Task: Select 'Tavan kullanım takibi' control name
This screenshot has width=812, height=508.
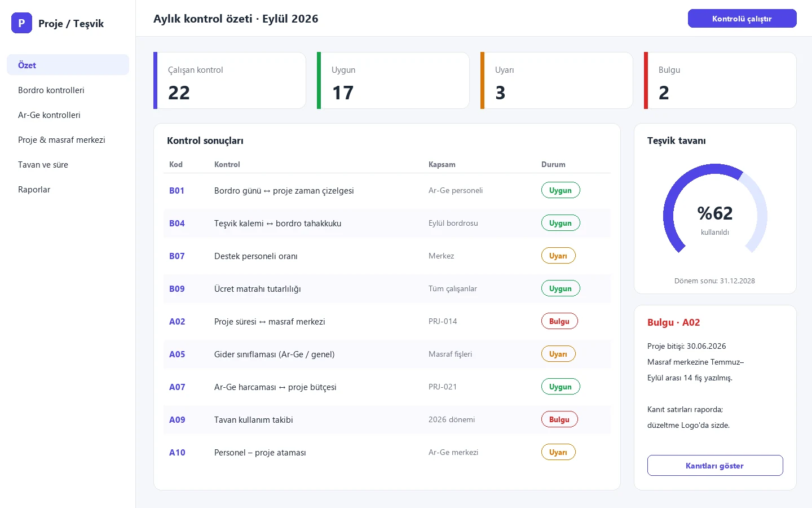Action: 254,420
